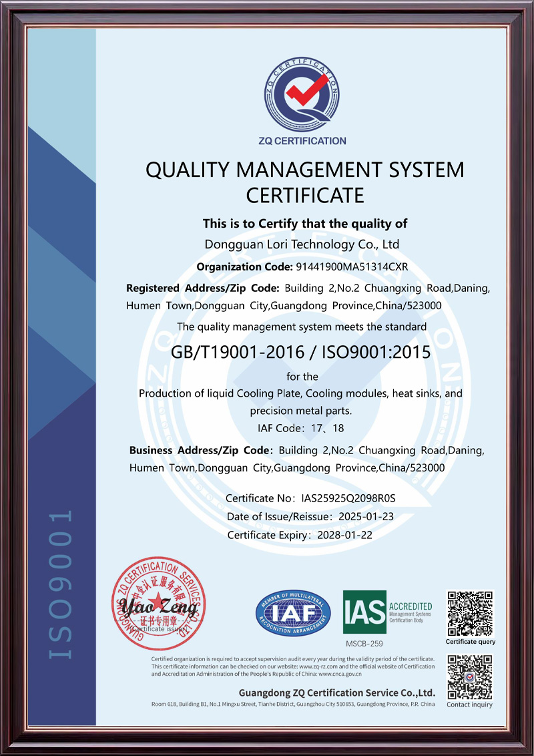Select the company name Dongguan Lori Technology
This screenshot has height=756, width=534.
tap(302, 244)
